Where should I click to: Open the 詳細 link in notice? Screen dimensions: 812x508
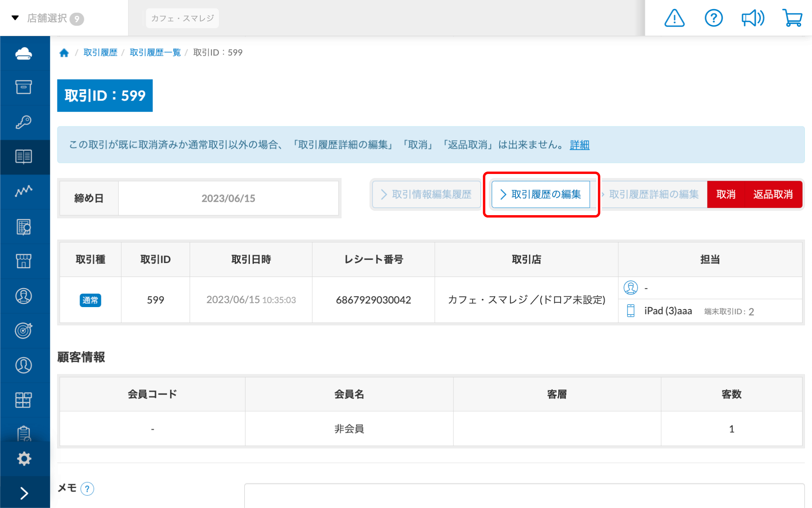point(579,145)
